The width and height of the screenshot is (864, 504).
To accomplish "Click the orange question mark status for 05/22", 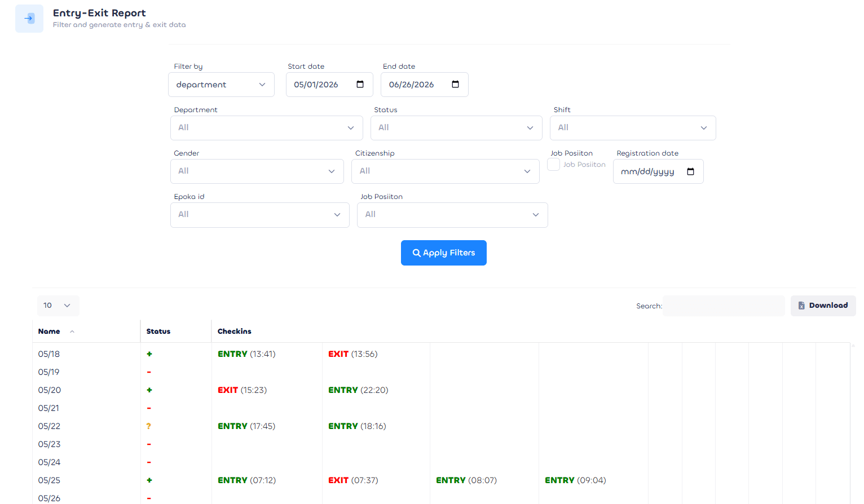I will tap(149, 426).
